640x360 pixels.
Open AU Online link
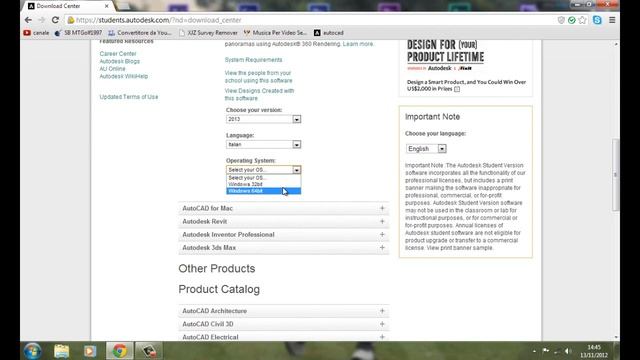112,69
